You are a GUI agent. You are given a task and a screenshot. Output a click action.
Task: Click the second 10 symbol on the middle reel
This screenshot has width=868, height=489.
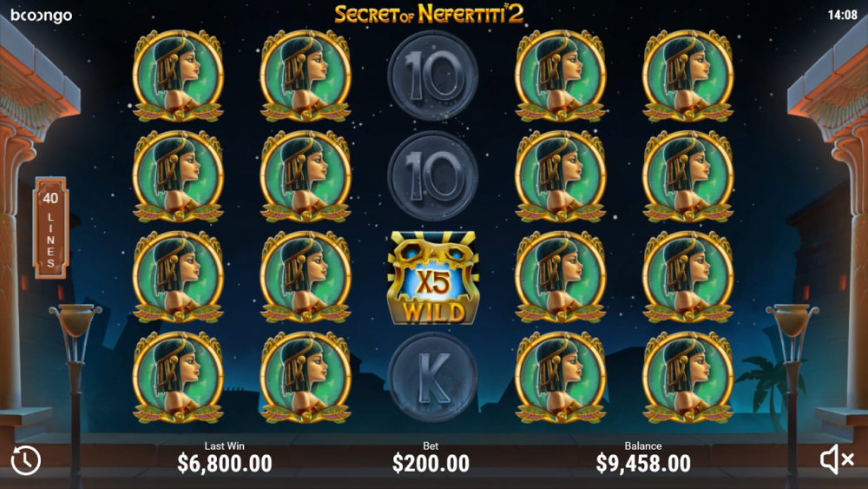[433, 176]
